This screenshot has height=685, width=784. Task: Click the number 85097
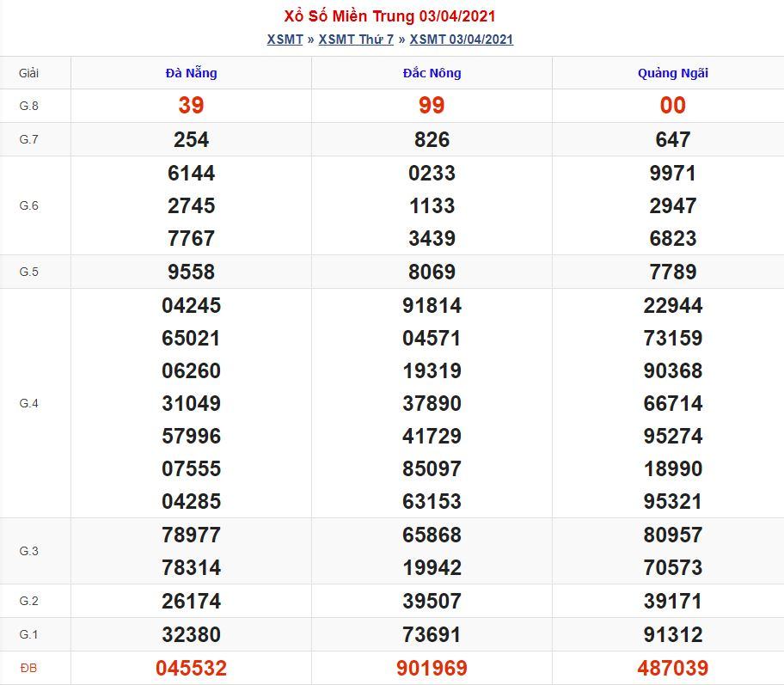coord(432,468)
